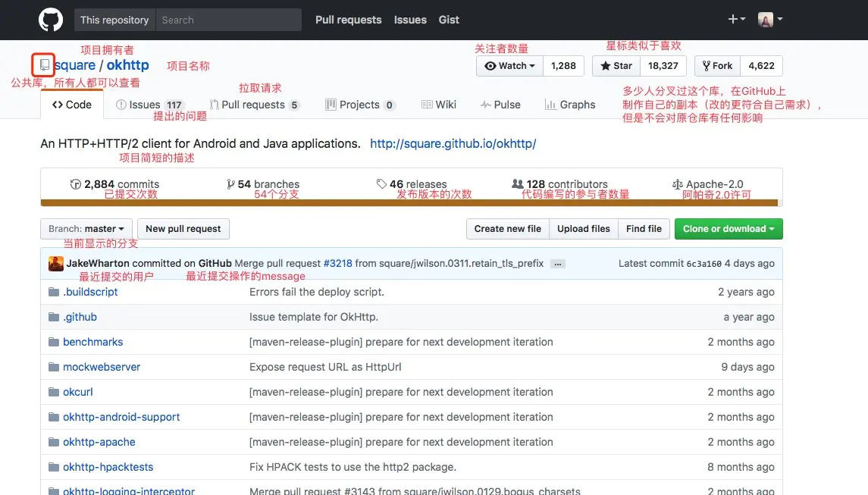
Task: Click the benchmarks folder icon
Action: 54,342
